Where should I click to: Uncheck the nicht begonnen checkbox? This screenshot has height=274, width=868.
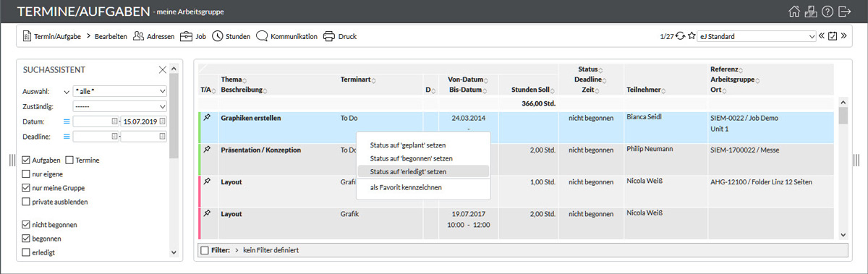27,224
